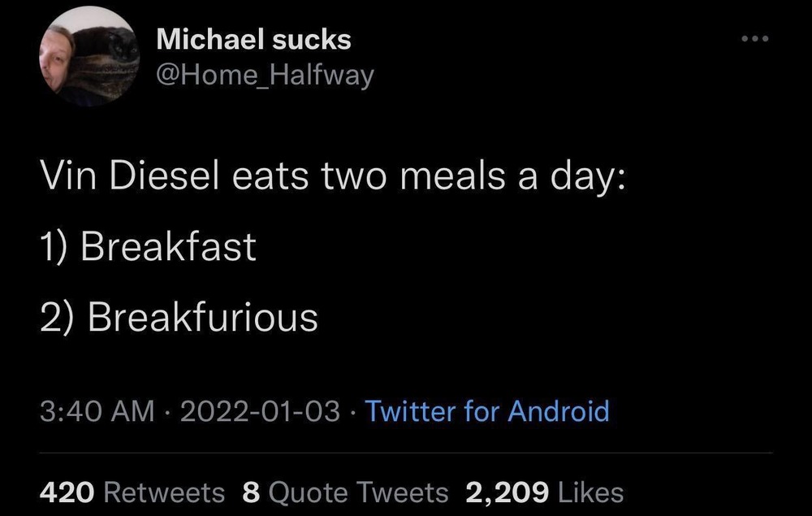Select the '1) Breakfast' line
Screen dimensions: 812x516
point(148,247)
